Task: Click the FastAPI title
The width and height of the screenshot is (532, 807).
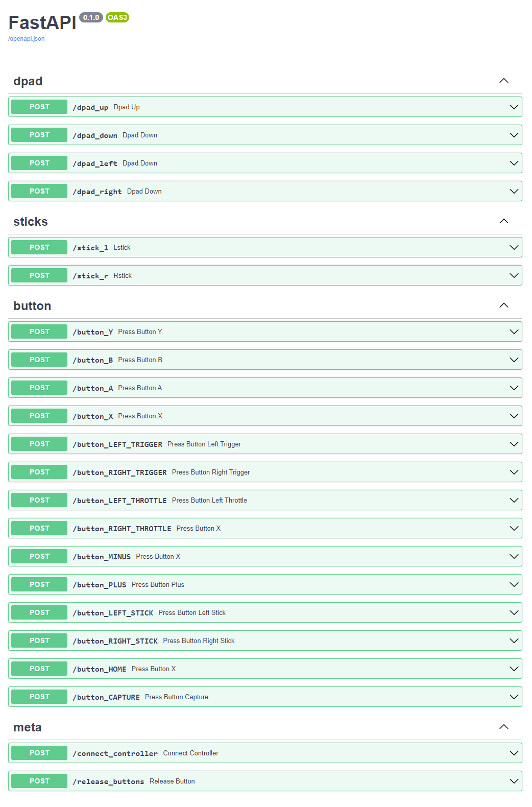Action: 42,22
